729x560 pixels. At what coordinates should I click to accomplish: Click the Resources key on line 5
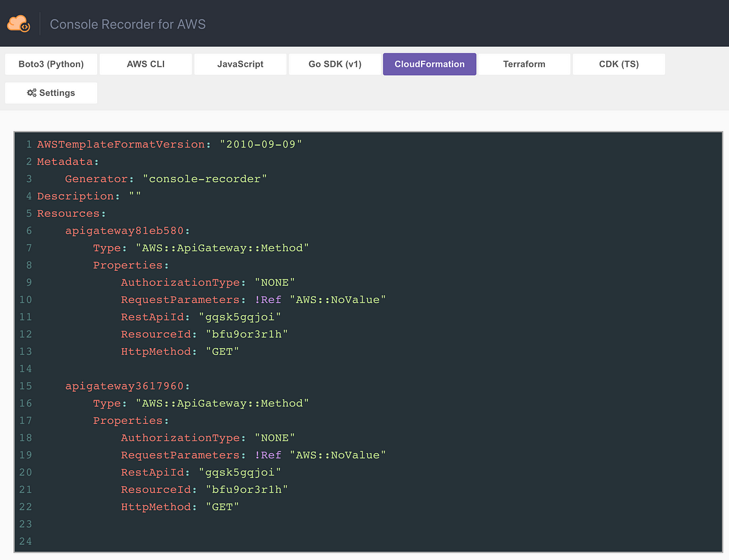pos(69,213)
